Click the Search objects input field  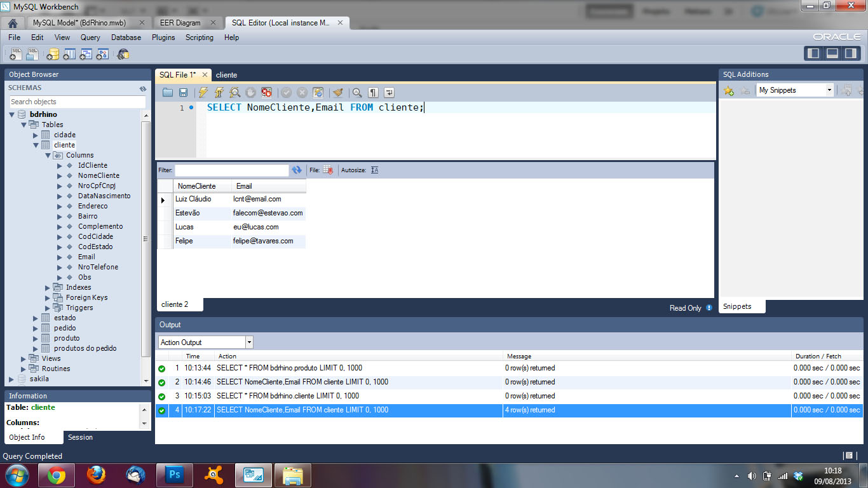pyautogui.click(x=77, y=102)
